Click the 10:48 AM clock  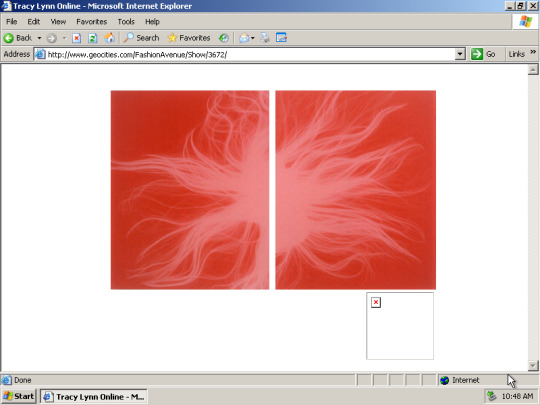coord(517,396)
